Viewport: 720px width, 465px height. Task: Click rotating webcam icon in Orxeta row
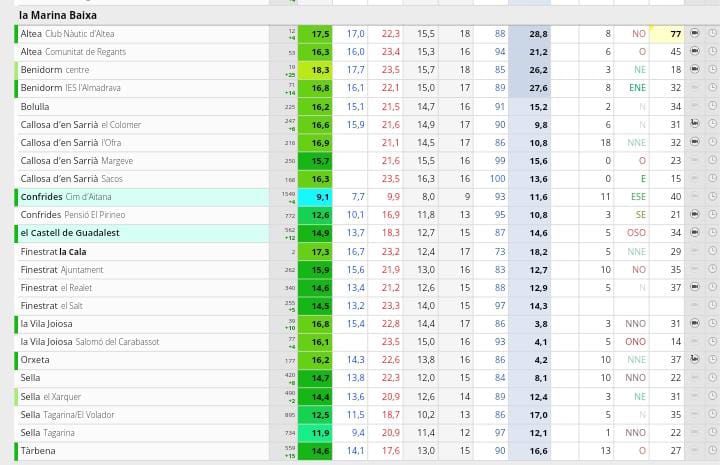(x=695, y=360)
